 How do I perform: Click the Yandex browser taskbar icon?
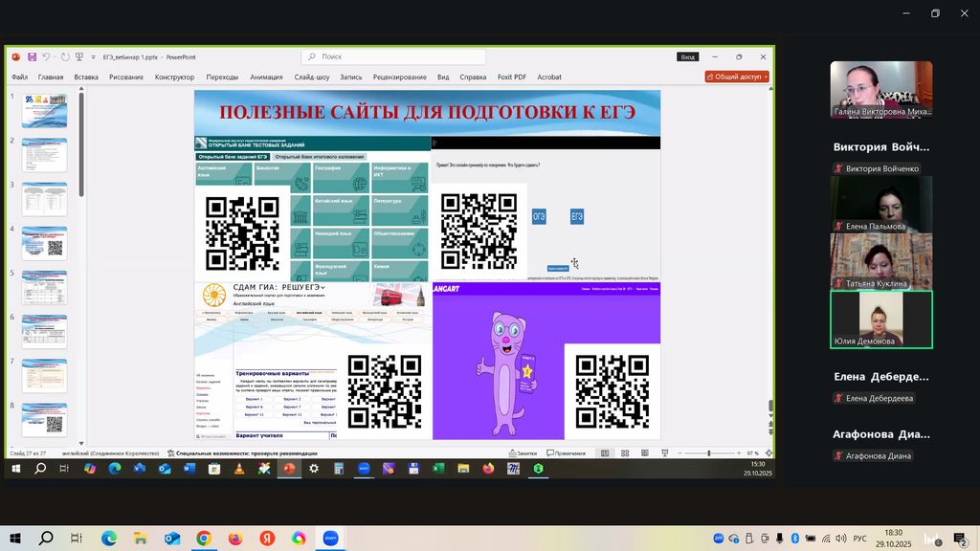click(x=267, y=539)
